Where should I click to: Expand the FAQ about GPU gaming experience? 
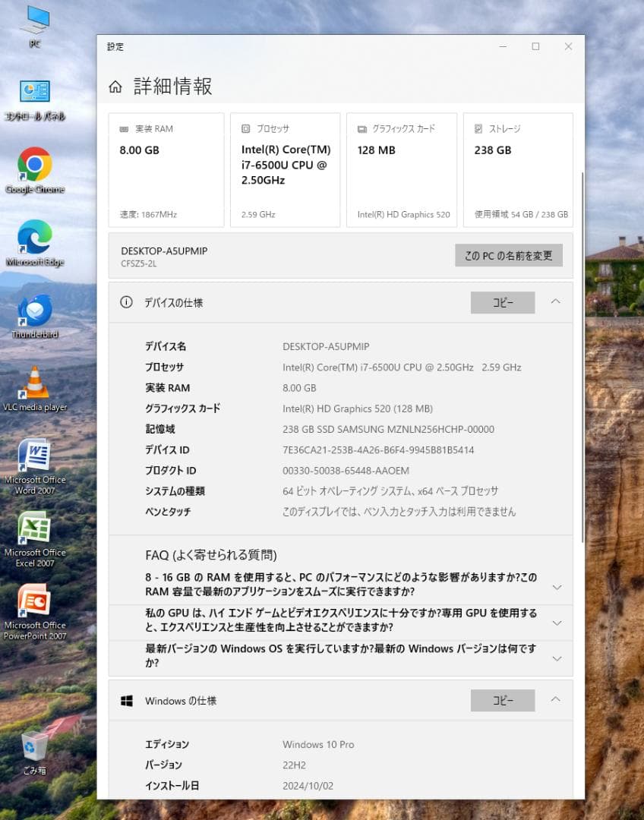click(557, 621)
